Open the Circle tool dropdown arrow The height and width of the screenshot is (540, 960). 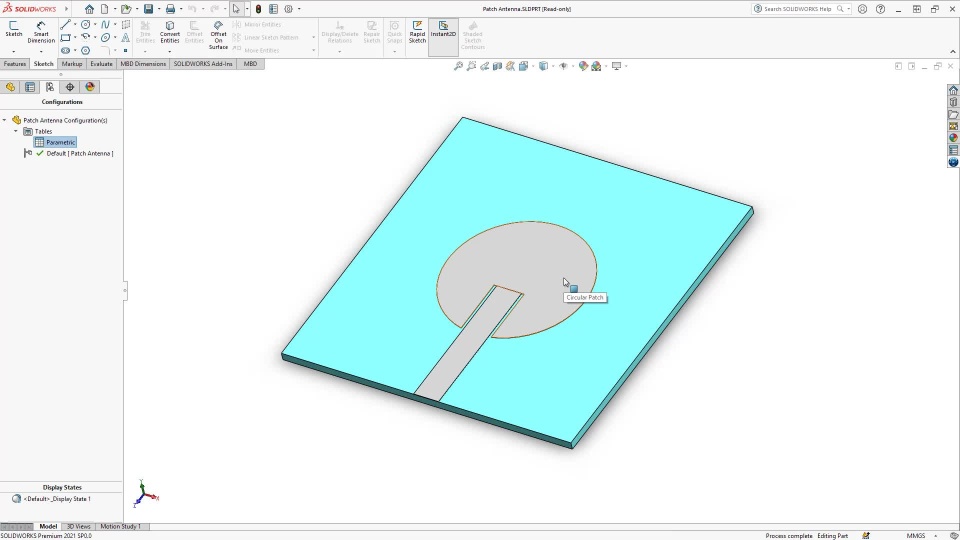tap(95, 24)
